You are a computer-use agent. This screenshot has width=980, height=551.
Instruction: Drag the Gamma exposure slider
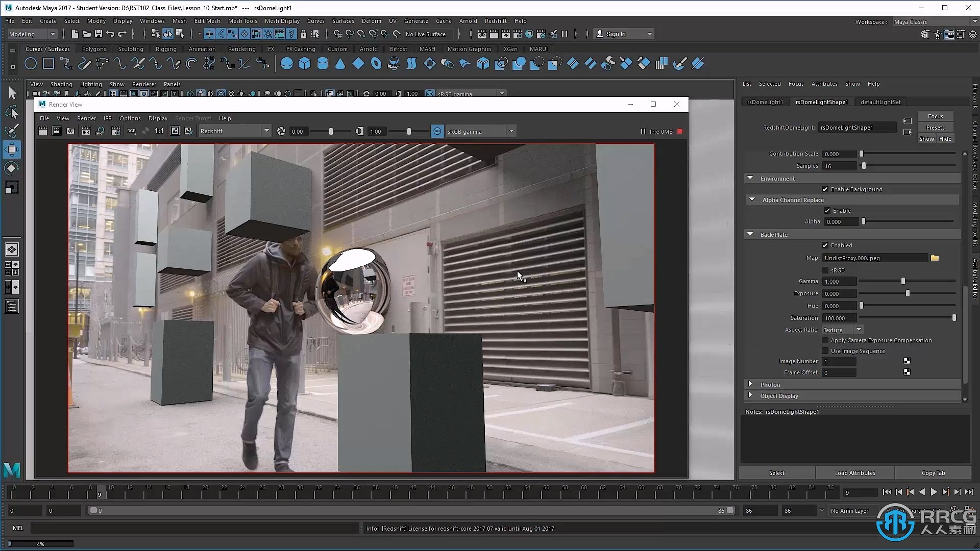902,281
